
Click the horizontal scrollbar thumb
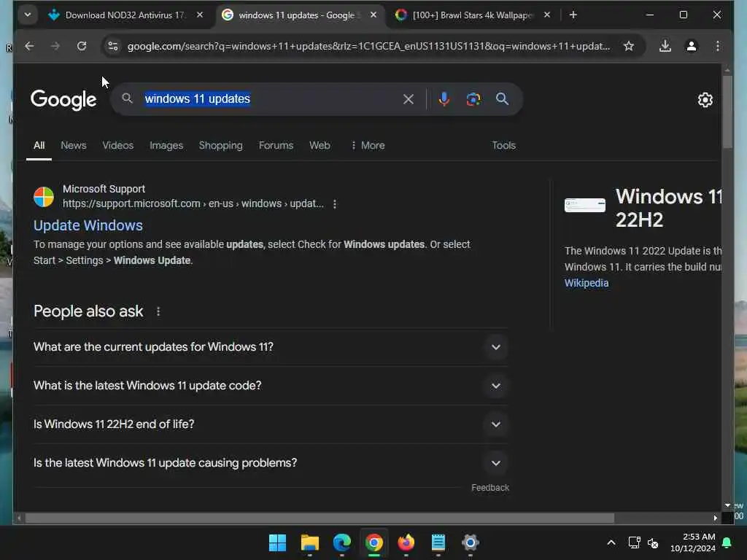point(320,518)
